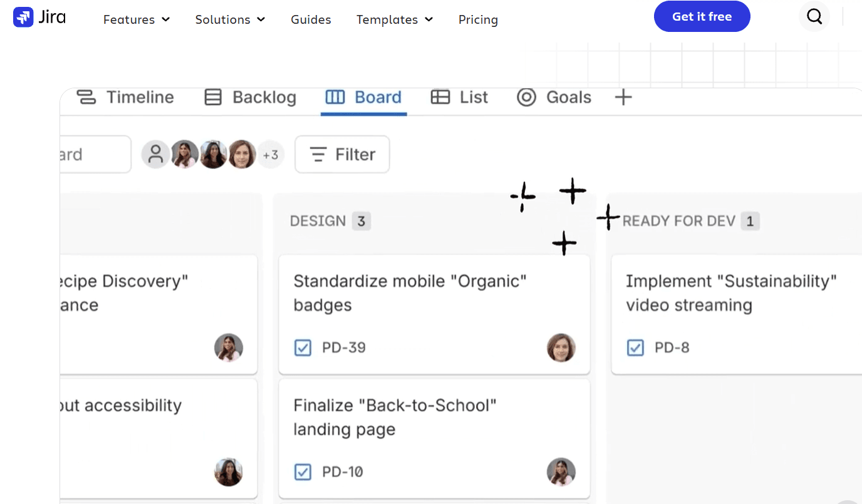Click the Jira logo icon

(23, 17)
